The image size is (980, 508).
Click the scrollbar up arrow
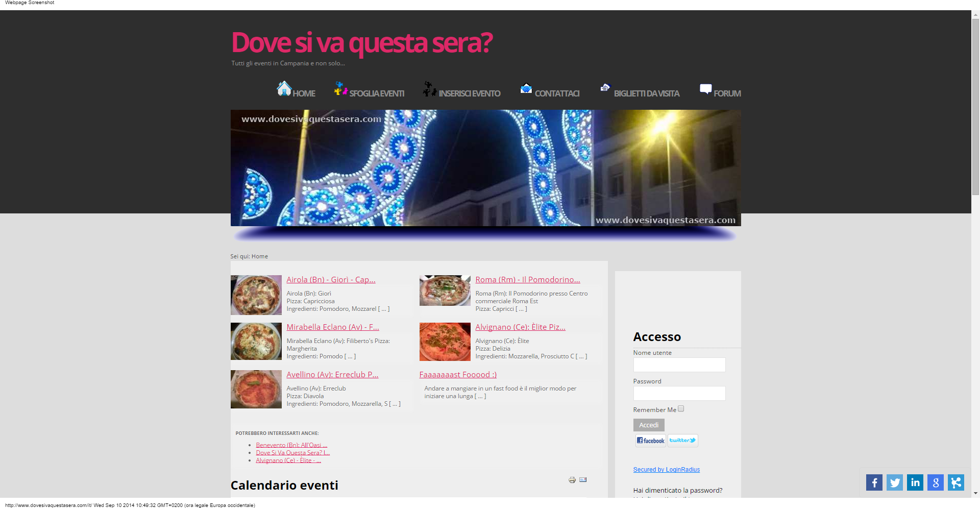975,15
